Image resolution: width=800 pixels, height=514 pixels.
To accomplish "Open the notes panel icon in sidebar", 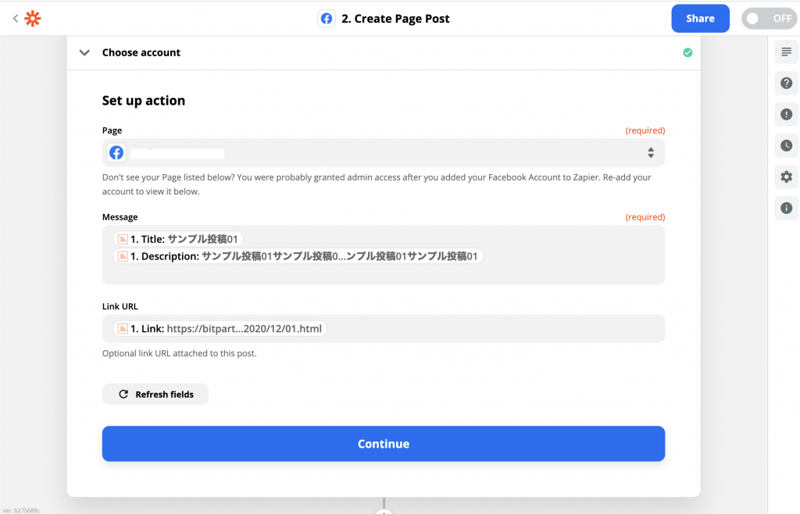I will (x=786, y=52).
